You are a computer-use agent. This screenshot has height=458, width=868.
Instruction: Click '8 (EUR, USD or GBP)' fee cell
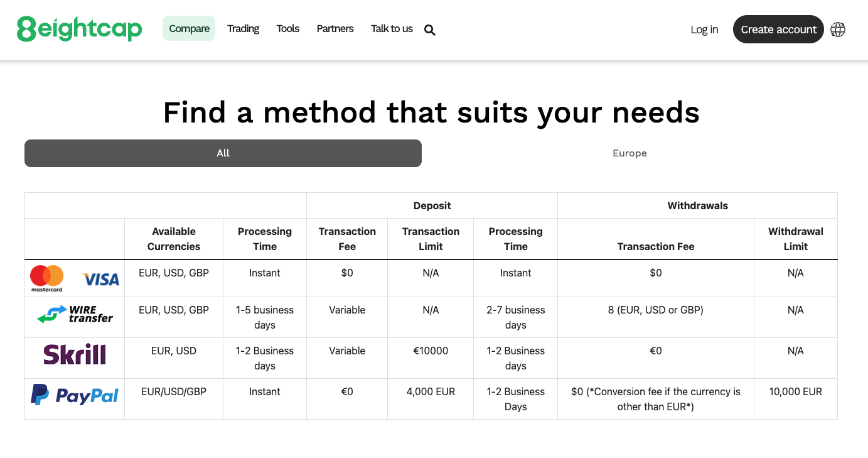[656, 310]
